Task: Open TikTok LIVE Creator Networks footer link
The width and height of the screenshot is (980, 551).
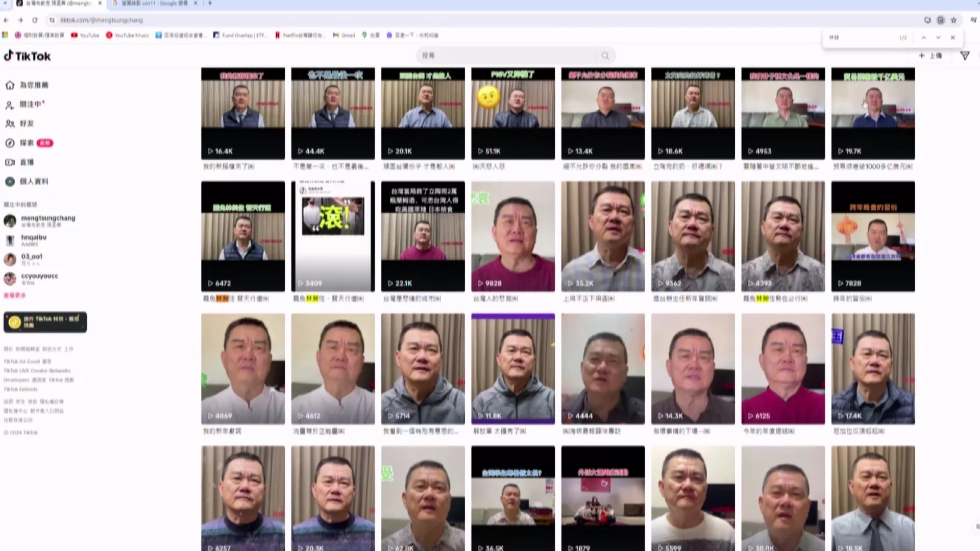Action: pos(37,370)
